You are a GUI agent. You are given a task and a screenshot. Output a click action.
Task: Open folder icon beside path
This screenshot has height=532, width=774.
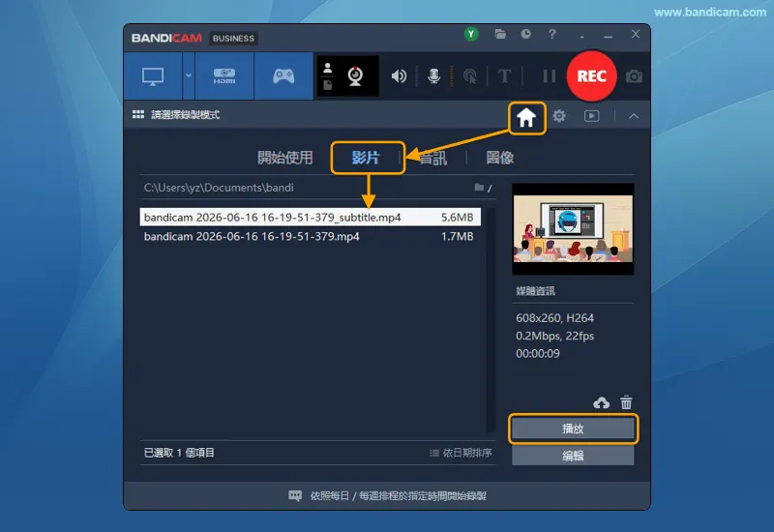tap(479, 187)
